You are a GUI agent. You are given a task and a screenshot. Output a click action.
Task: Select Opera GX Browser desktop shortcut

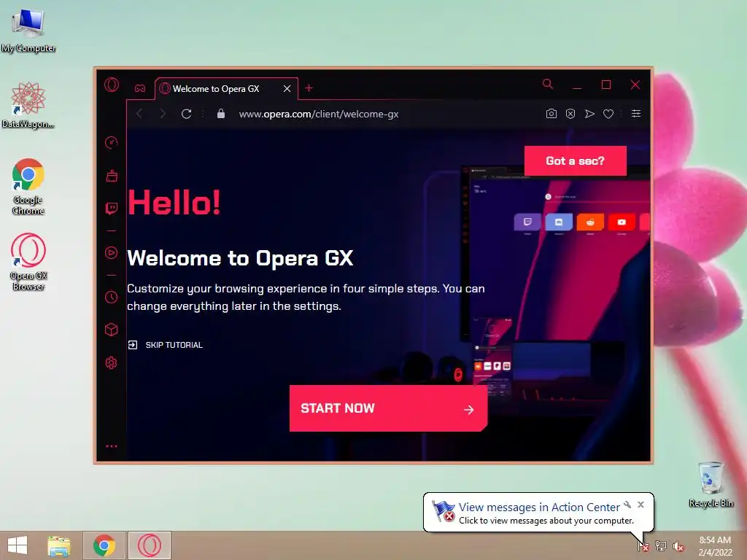coord(28,262)
